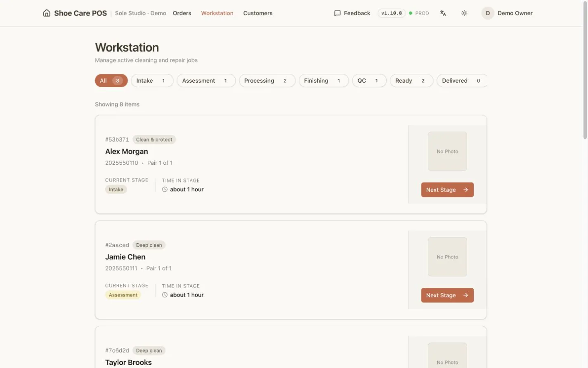Click the Feedback button
The width and height of the screenshot is (588, 368).
click(x=352, y=13)
